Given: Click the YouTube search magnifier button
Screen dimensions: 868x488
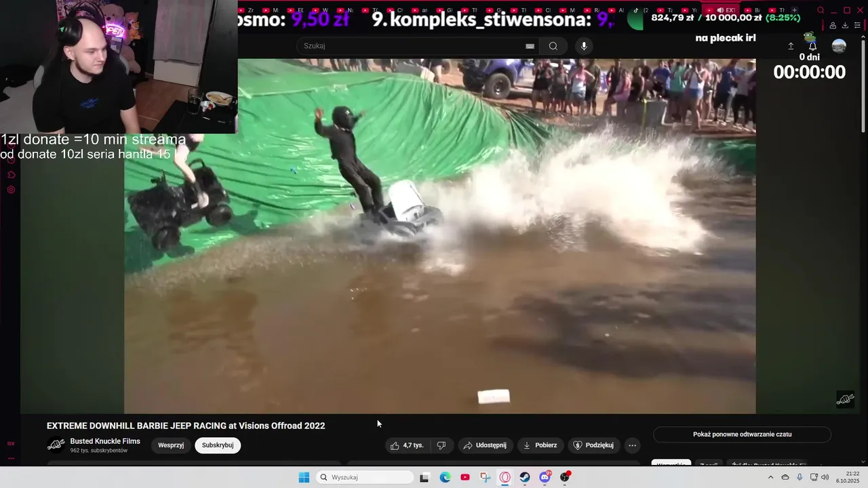Looking at the screenshot, I should tap(553, 46).
